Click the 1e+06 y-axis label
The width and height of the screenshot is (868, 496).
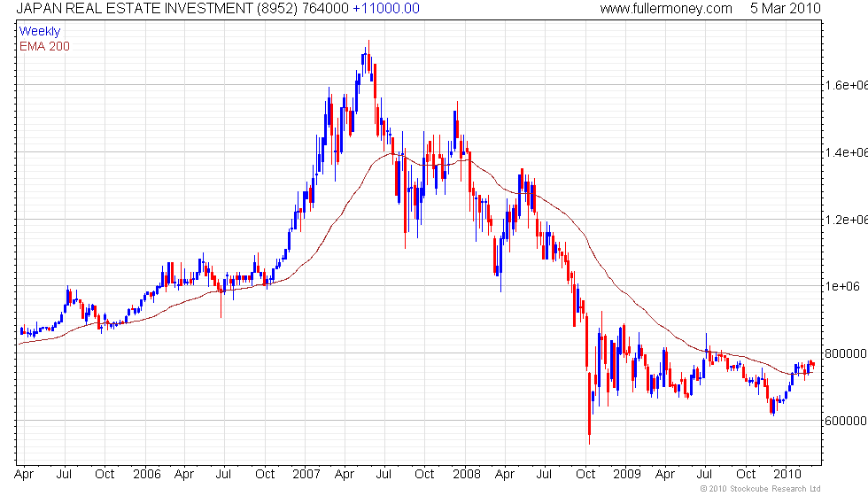[x=842, y=286]
